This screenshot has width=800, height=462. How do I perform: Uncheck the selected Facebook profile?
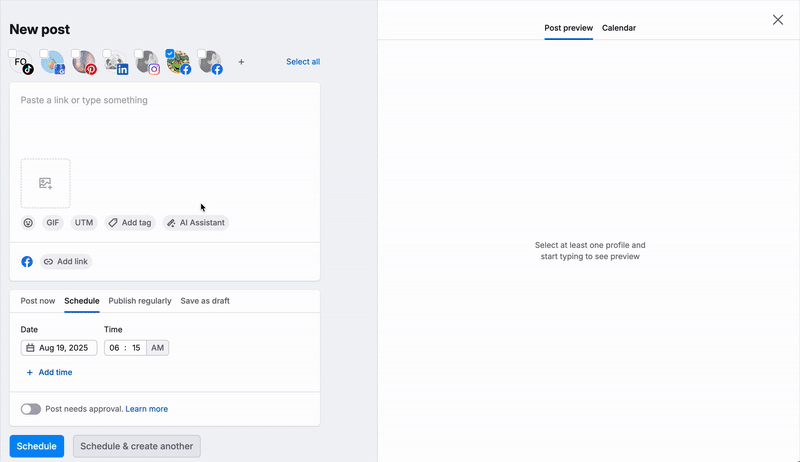(x=170, y=55)
